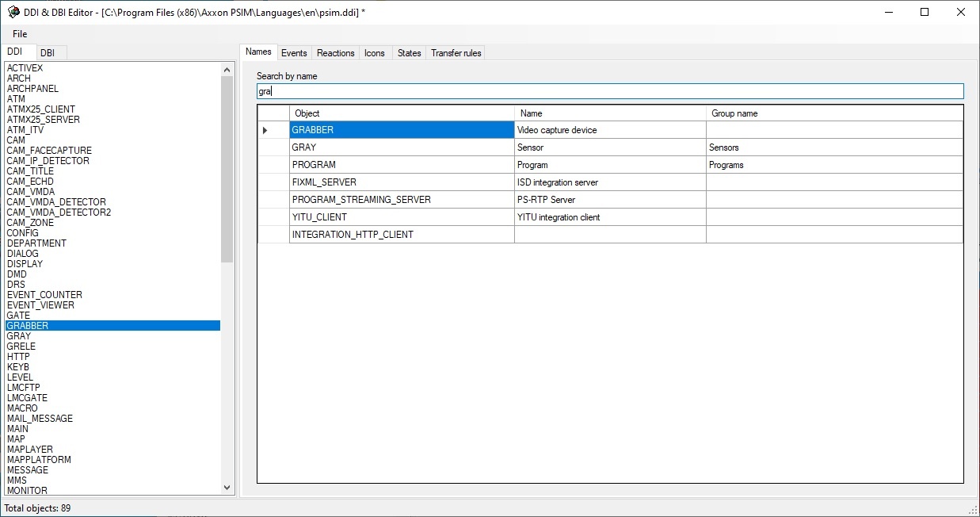Screen dimensions: 980x517
Task: Open the Events tab
Action: click(294, 53)
